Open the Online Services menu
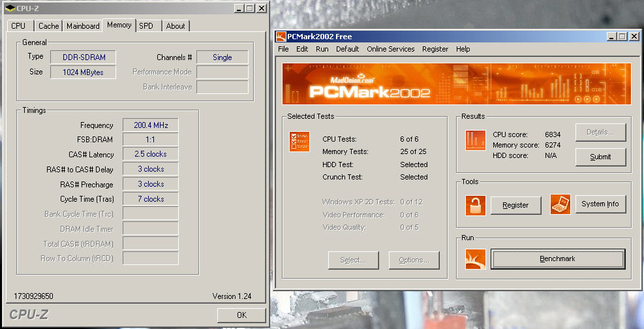Screen dimensions: 644x329 (x=391, y=49)
